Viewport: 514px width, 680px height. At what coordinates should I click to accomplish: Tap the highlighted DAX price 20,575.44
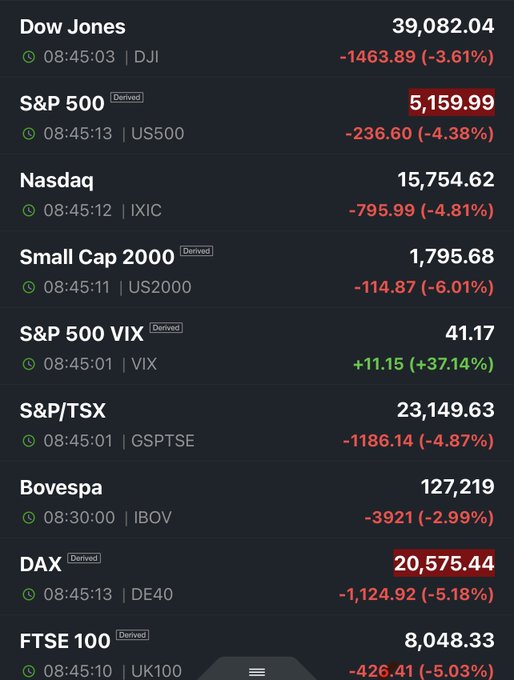(444, 563)
